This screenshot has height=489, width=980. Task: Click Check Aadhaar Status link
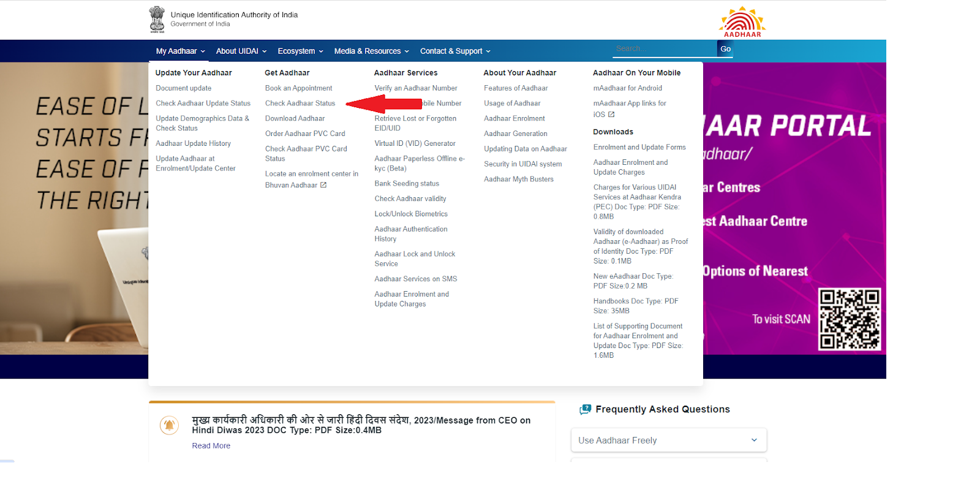click(x=300, y=104)
